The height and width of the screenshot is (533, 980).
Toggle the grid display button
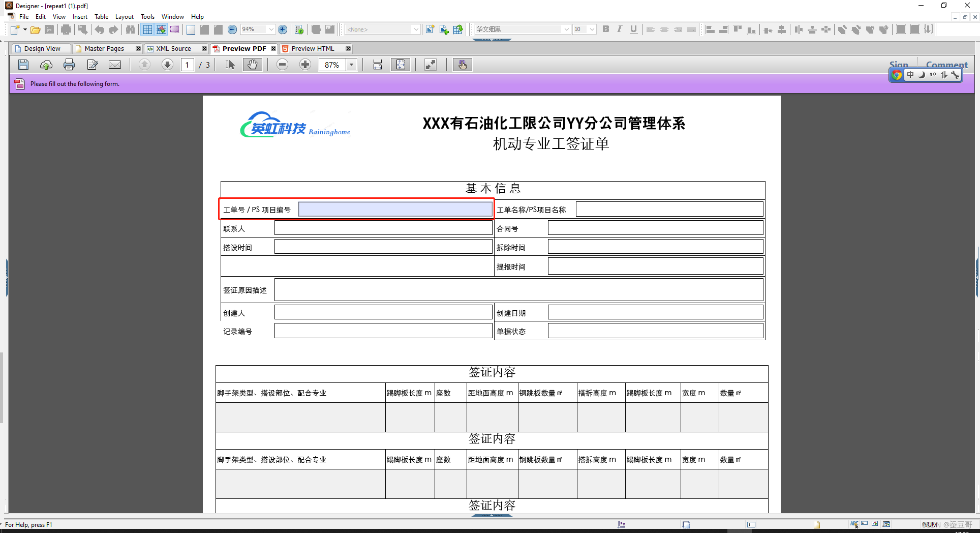click(x=147, y=29)
